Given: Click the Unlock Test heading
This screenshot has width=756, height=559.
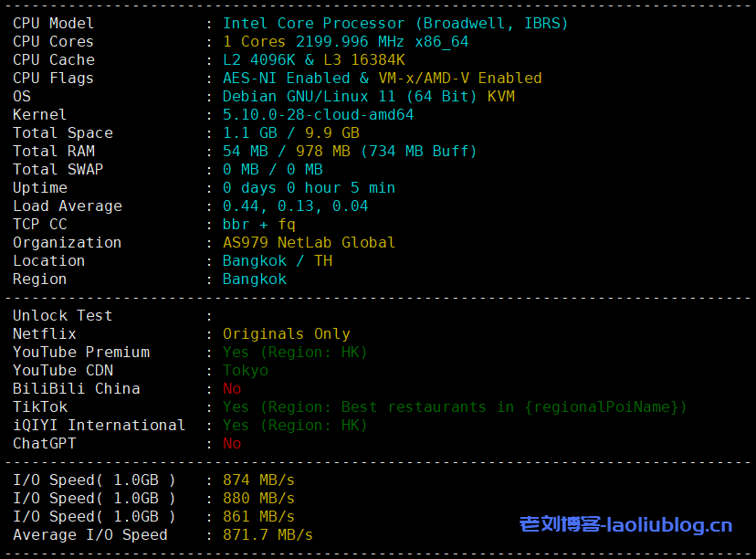Looking at the screenshot, I should [x=62, y=316].
